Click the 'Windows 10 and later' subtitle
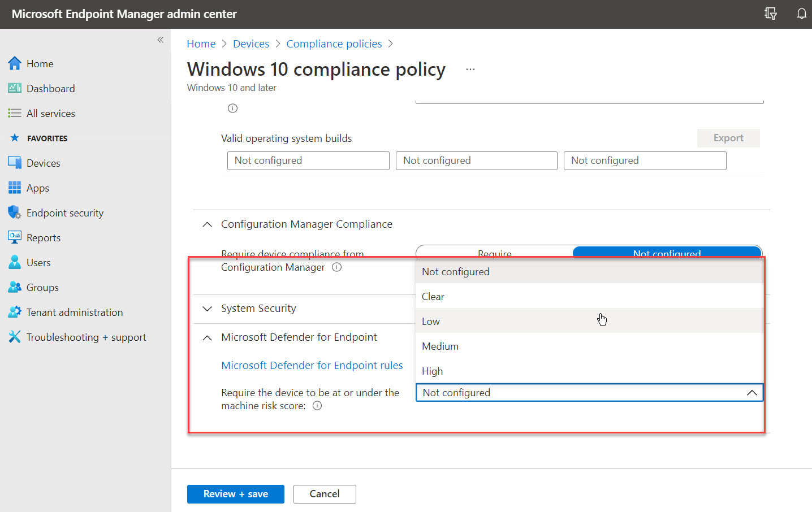This screenshot has width=812, height=512. (x=232, y=88)
